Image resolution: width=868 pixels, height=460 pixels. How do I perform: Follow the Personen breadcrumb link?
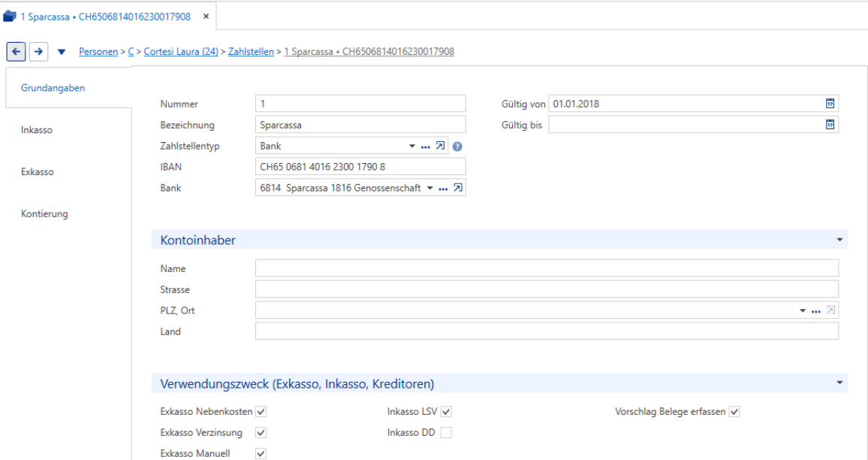98,52
